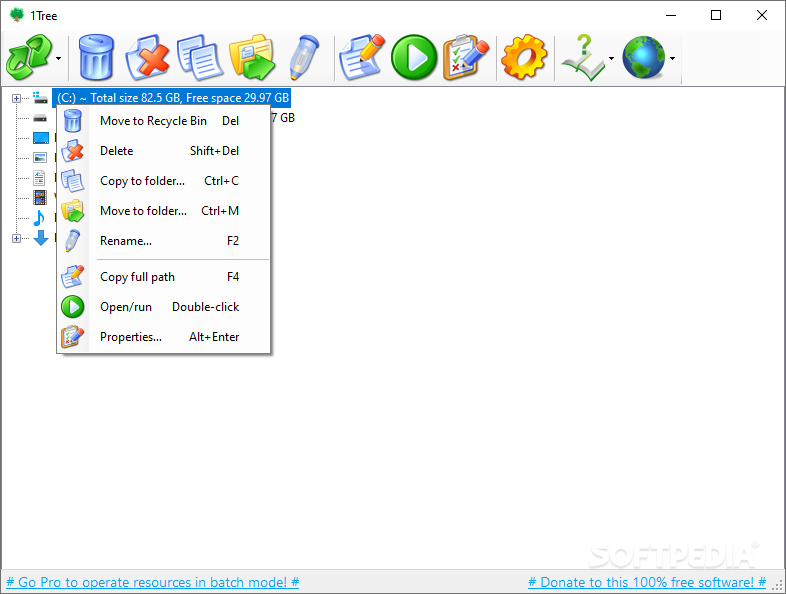Open the Refresh button dropdown arrow
This screenshot has width=786, height=594.
59,58
